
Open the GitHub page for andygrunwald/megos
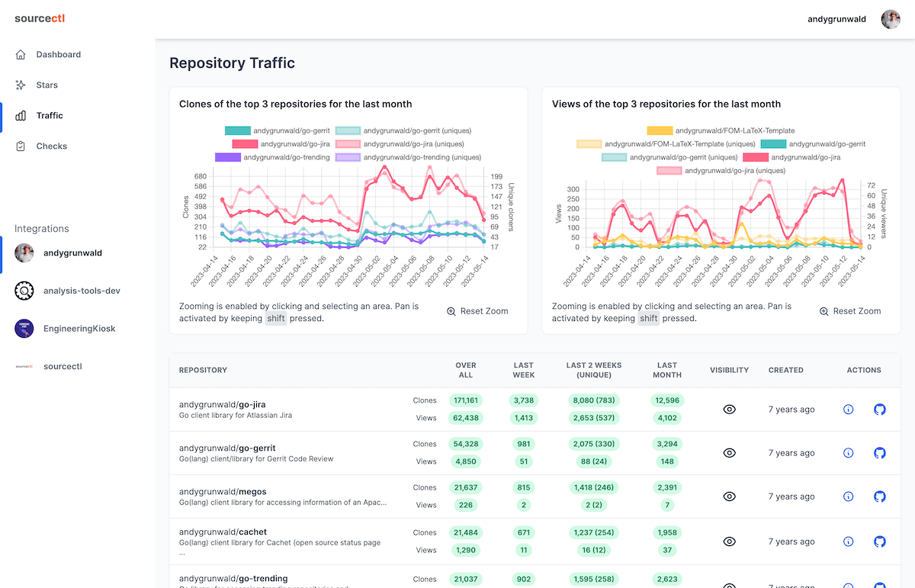click(x=879, y=496)
